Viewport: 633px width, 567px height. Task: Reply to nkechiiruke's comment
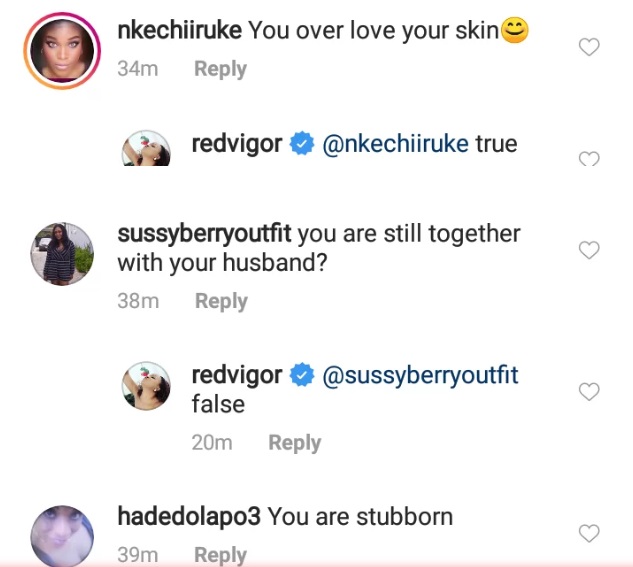220,69
